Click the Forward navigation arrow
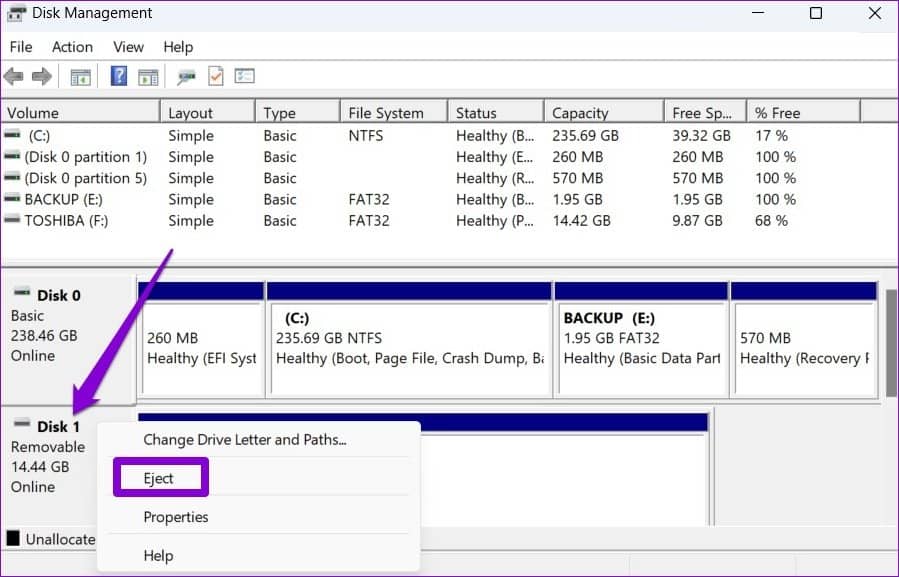 coord(40,76)
